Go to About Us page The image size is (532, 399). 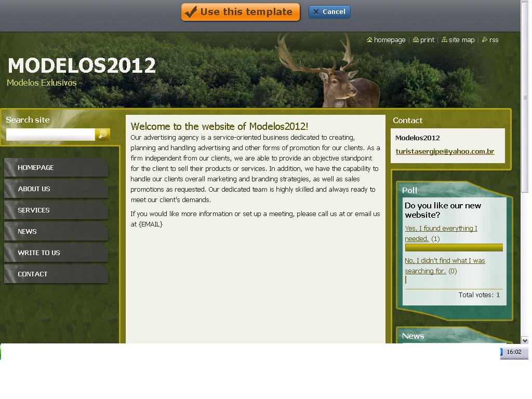click(x=34, y=189)
